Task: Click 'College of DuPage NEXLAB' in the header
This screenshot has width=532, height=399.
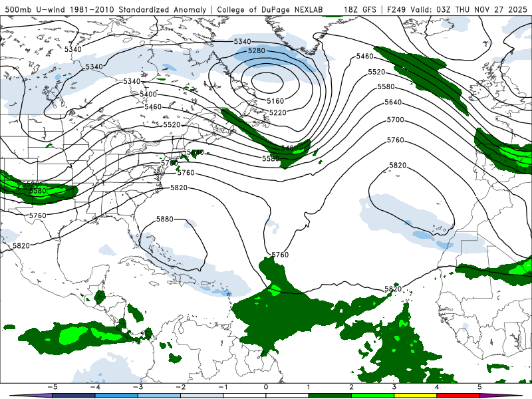Action: point(270,9)
